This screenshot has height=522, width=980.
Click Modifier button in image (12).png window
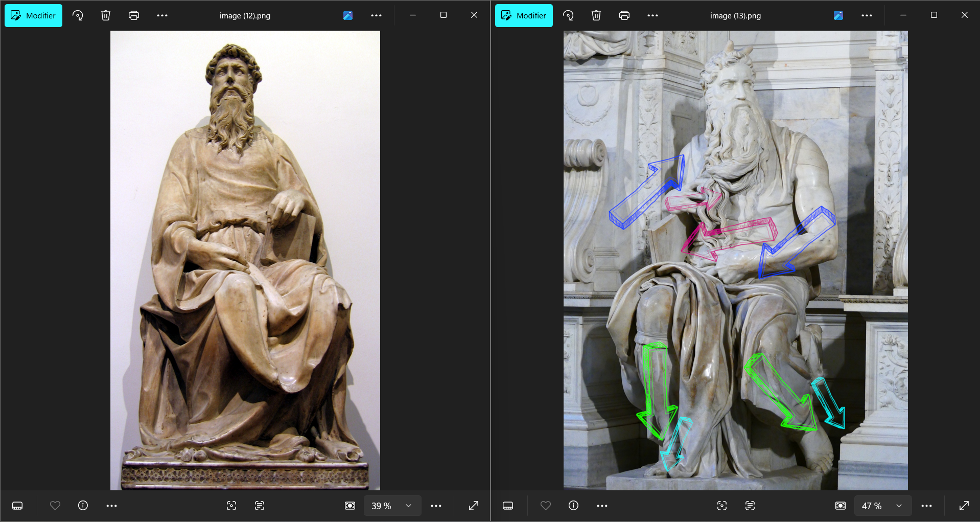[33, 15]
